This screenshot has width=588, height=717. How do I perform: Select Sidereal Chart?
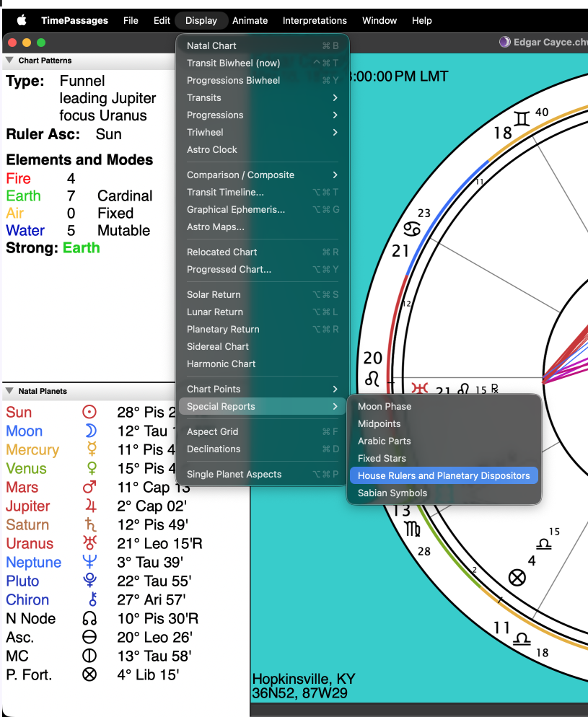coord(262,347)
